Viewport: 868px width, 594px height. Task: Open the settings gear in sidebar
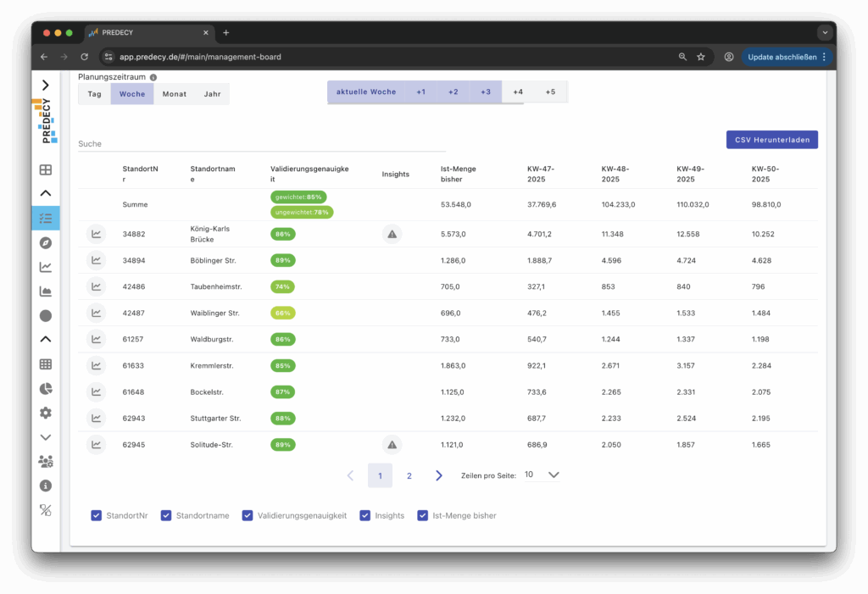click(x=46, y=413)
